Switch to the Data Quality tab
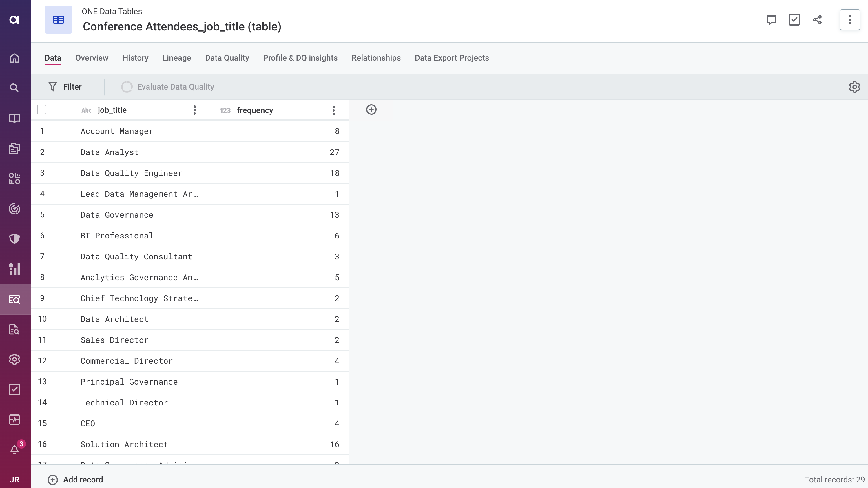The image size is (868, 488). click(x=227, y=58)
